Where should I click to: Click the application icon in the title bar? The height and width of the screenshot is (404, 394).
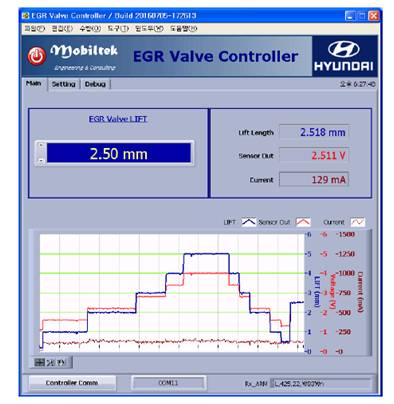coord(25,16)
